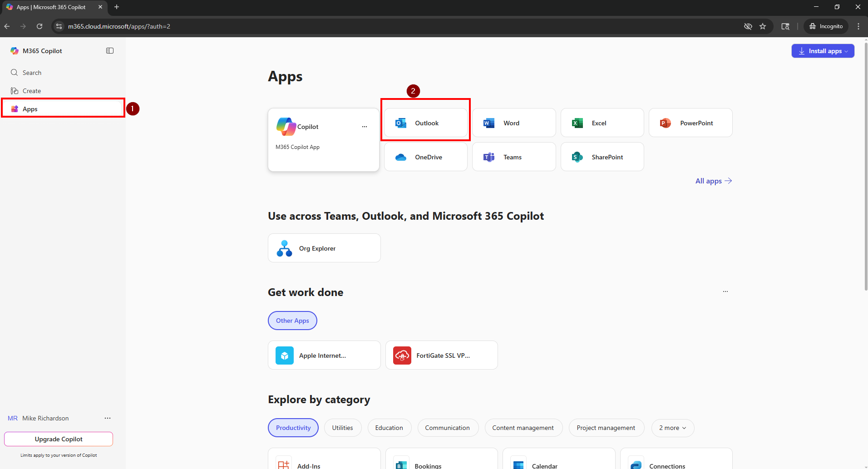868x469 pixels.
Task: Select the Project management category chip
Action: coord(606,428)
